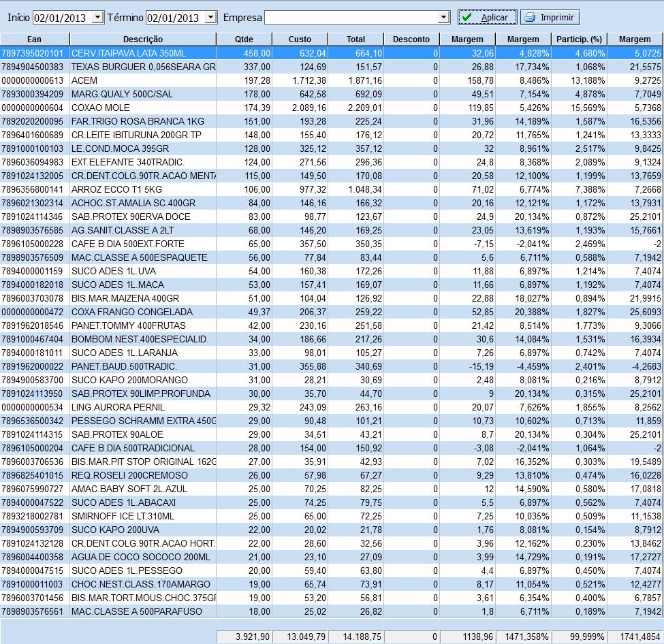Sort by the Particip. (%) column header

coord(579,39)
